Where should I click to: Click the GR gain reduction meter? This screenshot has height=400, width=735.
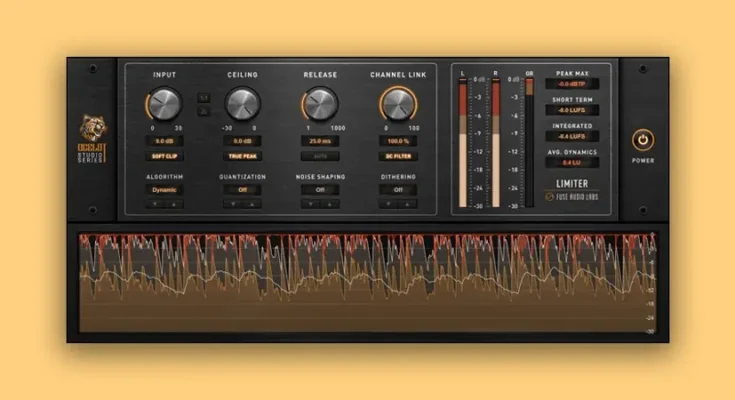[x=529, y=143]
